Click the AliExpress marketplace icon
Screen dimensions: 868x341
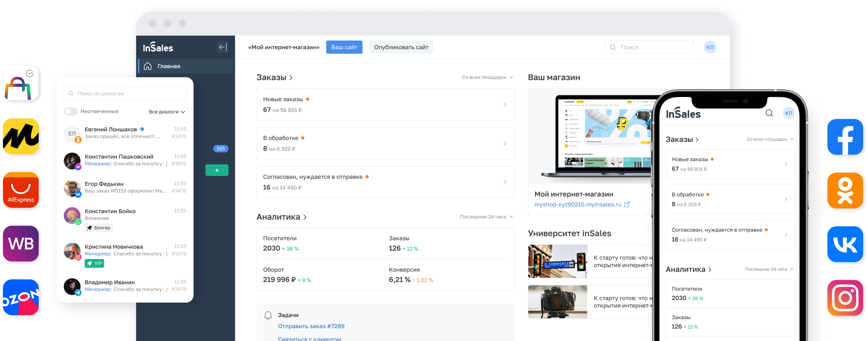(x=21, y=190)
